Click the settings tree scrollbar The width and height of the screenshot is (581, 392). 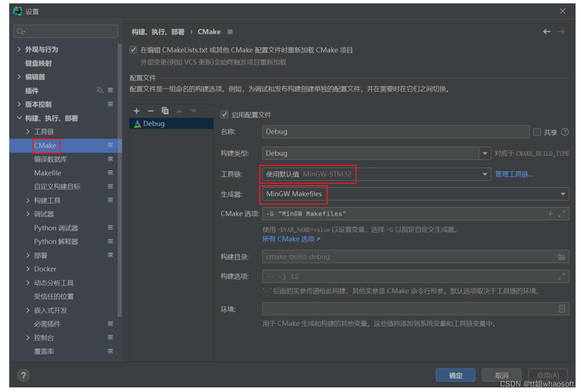(x=120, y=180)
